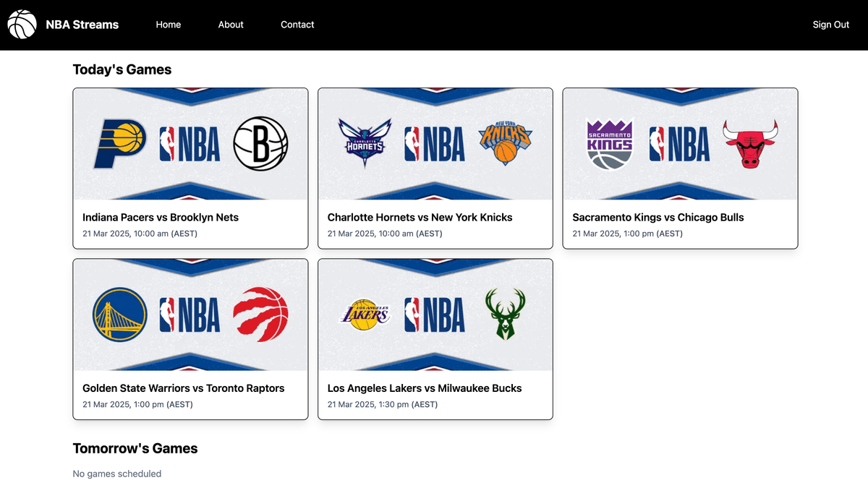The width and height of the screenshot is (868, 496).
Task: Click the Brooklyn Nets team logo
Action: click(x=260, y=144)
